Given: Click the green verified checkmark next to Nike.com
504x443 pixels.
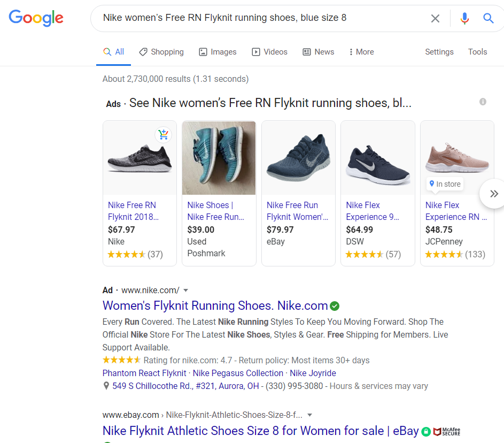Looking at the screenshot, I should 335,306.
